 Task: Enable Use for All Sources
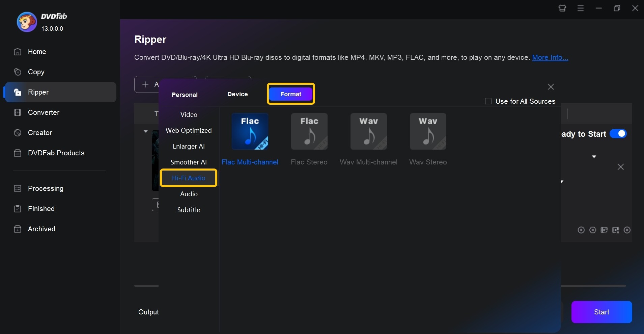488,101
